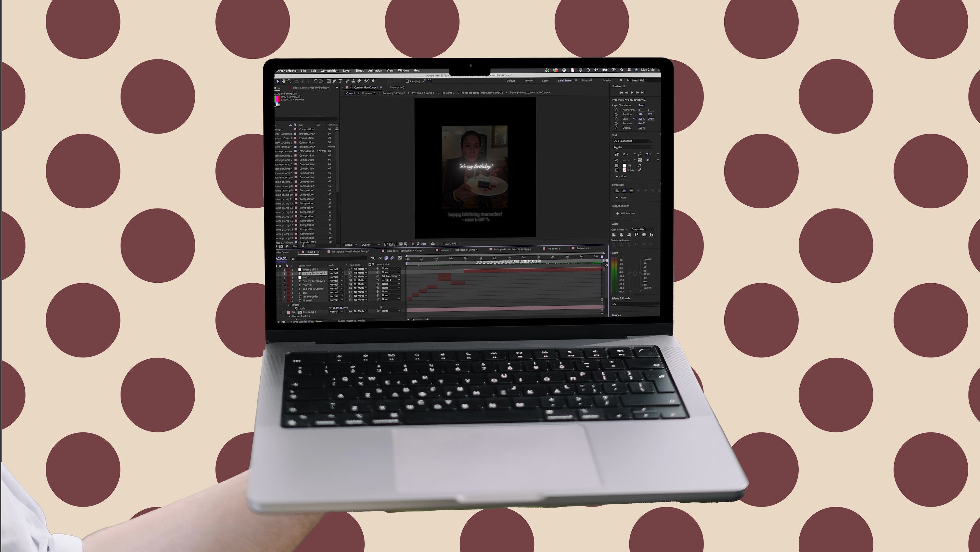Viewport: 980px width, 552px height.
Task: Select the Clone Stamp tool
Action: click(x=353, y=81)
